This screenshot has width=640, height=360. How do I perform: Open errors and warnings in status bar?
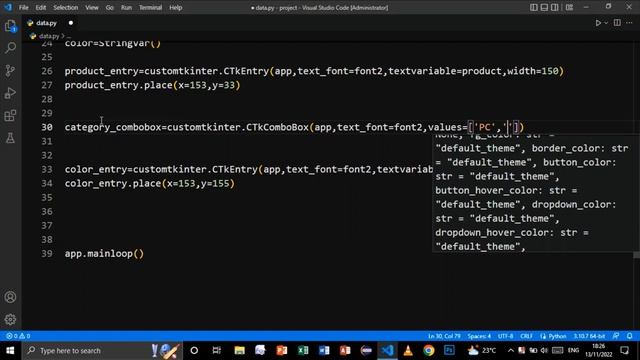pyautogui.click(x=18, y=336)
